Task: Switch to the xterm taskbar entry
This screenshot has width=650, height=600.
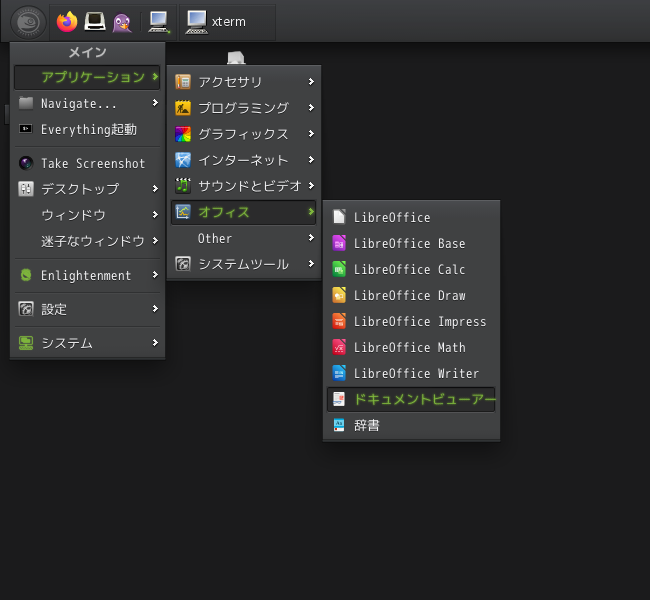Action: click(x=228, y=22)
